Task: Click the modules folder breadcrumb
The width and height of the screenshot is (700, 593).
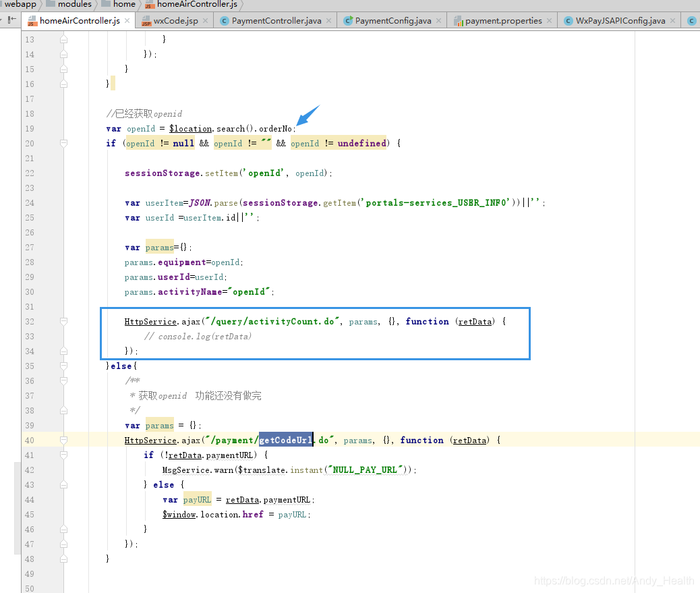Action: [69, 4]
